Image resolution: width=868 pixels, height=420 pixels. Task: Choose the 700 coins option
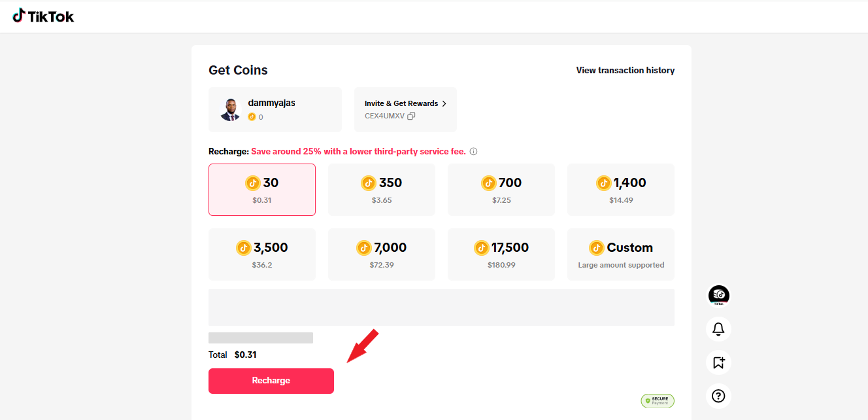click(501, 190)
